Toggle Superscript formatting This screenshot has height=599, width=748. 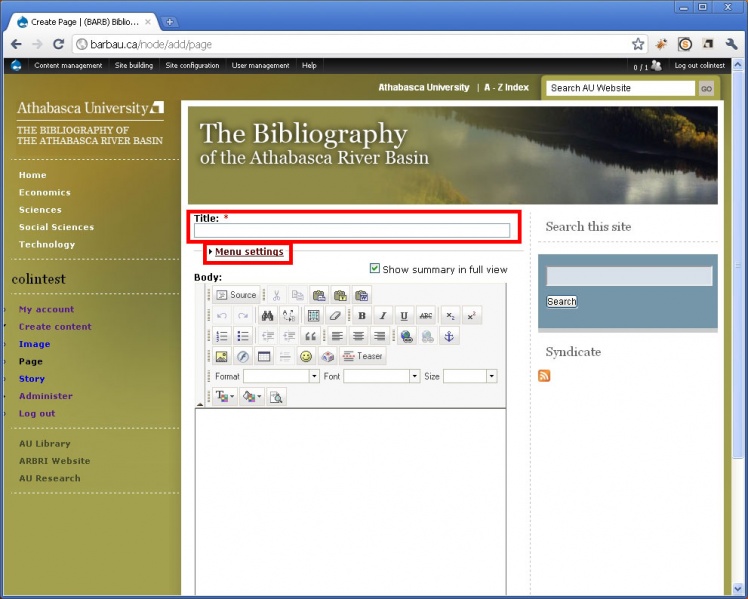tap(471, 315)
